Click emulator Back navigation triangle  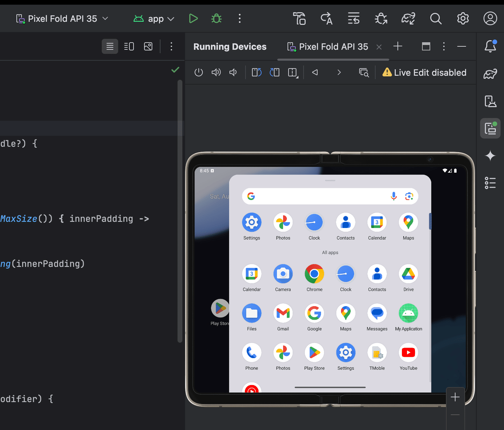(x=315, y=72)
